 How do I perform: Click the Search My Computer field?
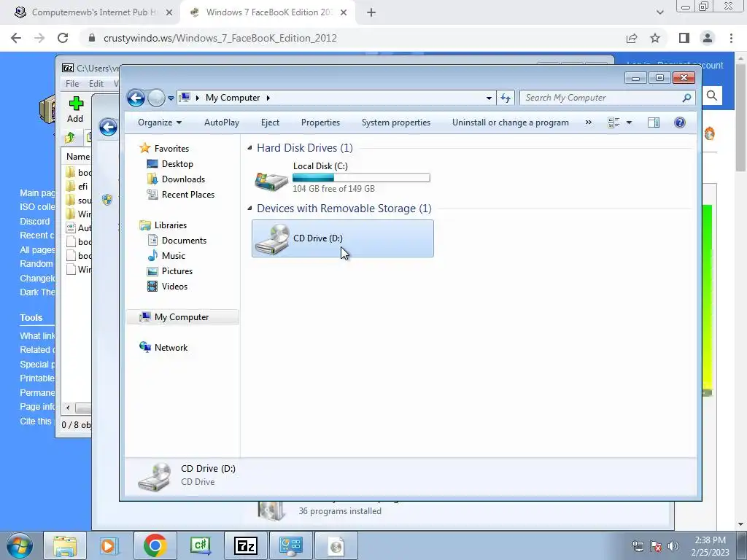point(608,98)
